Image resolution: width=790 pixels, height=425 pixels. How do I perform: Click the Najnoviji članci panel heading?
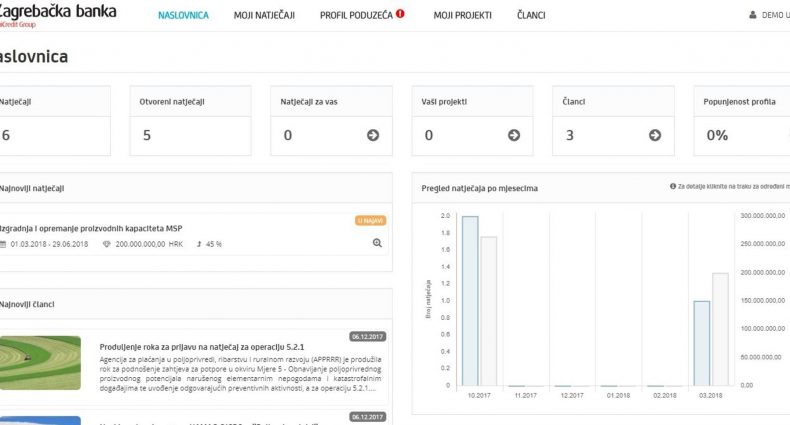pyautogui.click(x=27, y=305)
